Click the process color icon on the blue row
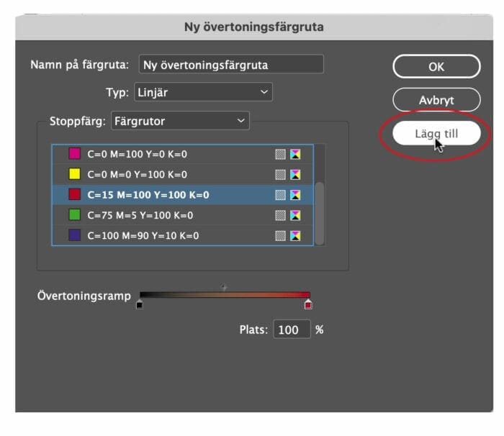 pyautogui.click(x=280, y=236)
